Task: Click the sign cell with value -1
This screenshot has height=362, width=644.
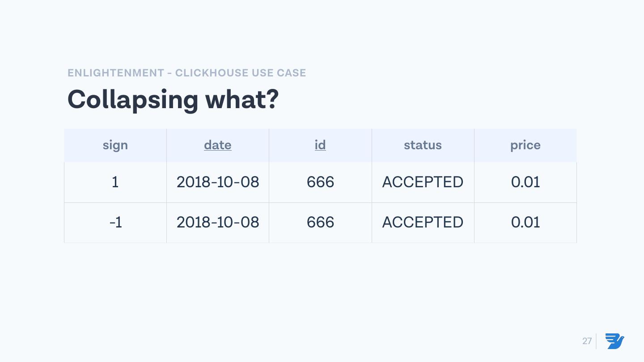Action: [x=115, y=223]
